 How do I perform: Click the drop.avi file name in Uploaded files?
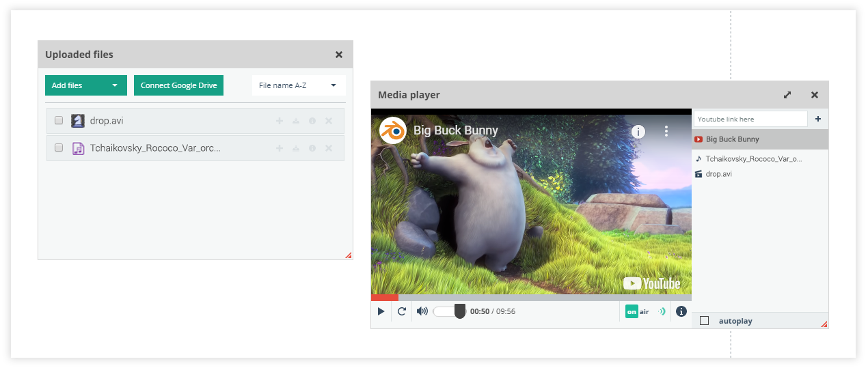pos(107,121)
